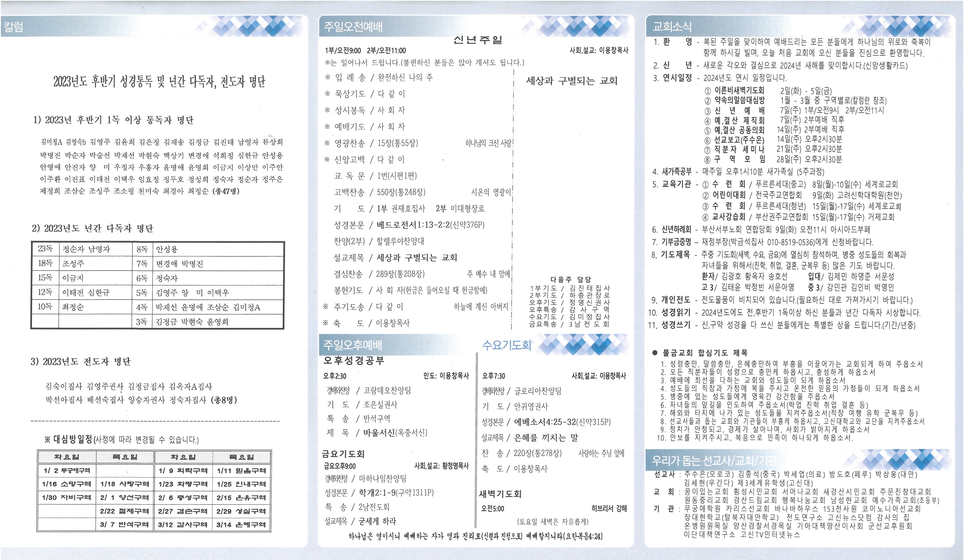Click the text (총8명)
The image size is (966, 560).
(224, 400)
